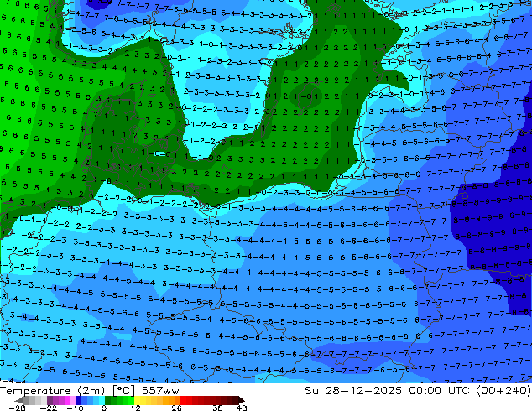532x411 pixels.
Task: Click the '-28' colorbar label
Action: tap(17, 408)
